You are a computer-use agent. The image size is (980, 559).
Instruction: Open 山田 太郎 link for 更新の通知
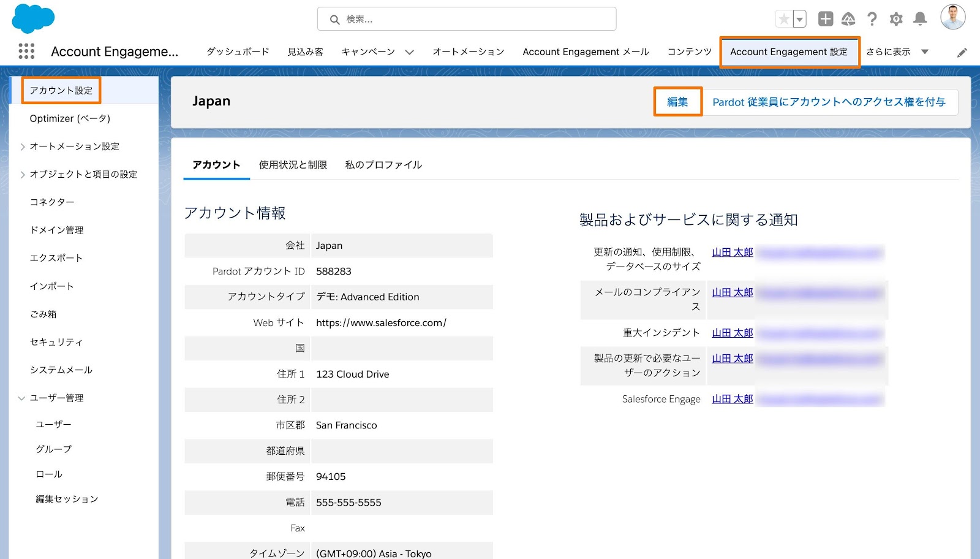[733, 253]
